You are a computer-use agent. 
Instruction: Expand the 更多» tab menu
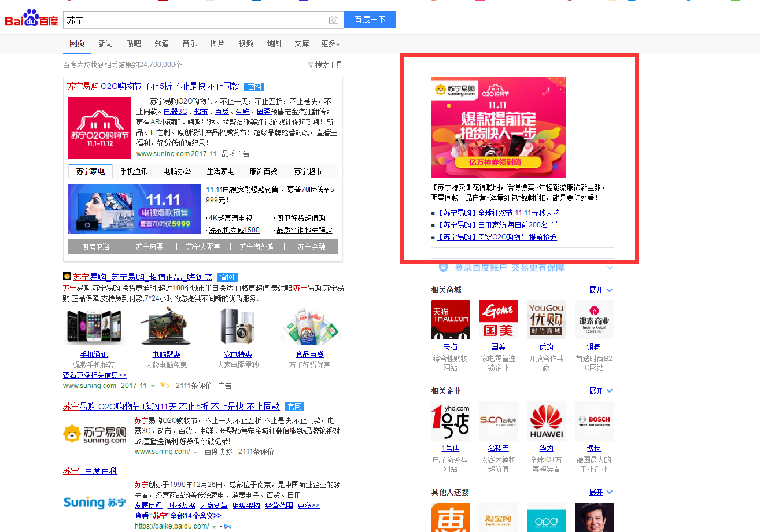[330, 43]
